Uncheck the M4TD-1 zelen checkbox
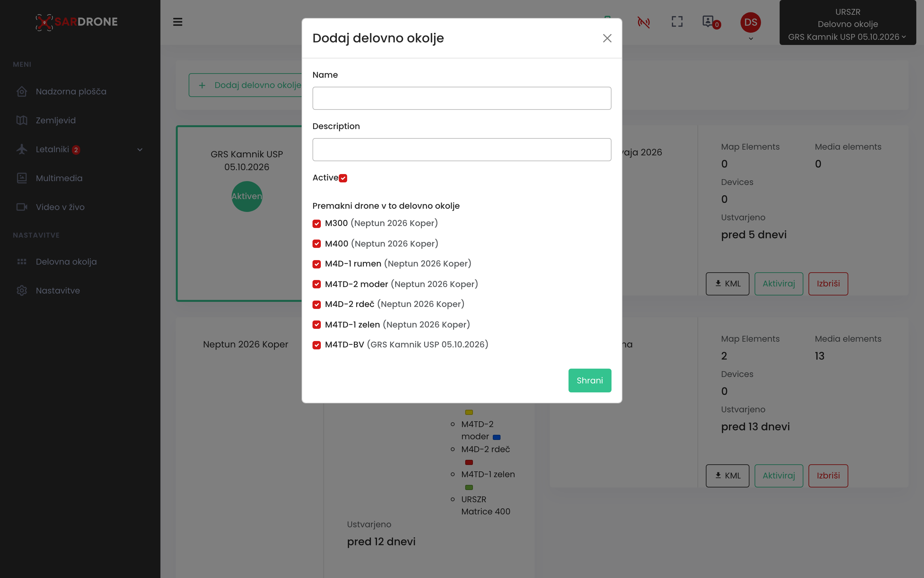 (317, 325)
